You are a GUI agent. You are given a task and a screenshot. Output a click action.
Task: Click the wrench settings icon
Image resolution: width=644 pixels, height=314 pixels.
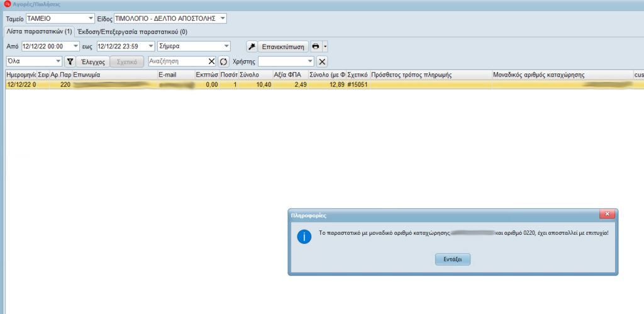251,46
